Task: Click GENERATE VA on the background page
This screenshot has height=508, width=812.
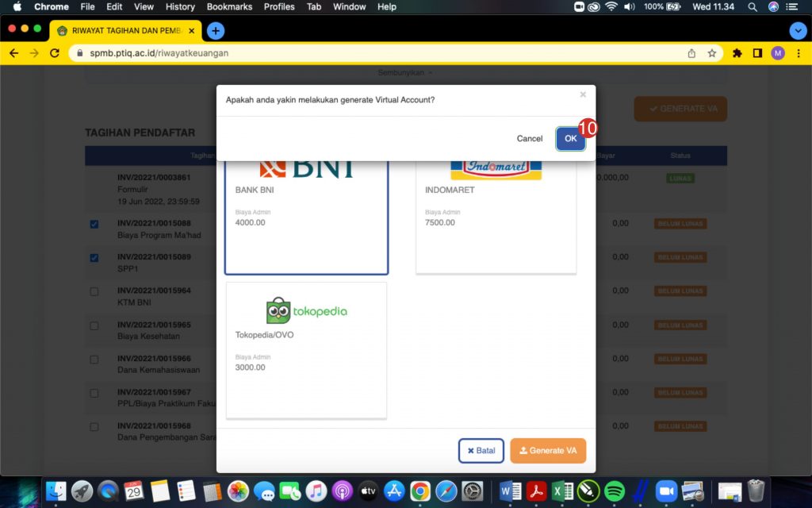Action: (x=680, y=109)
